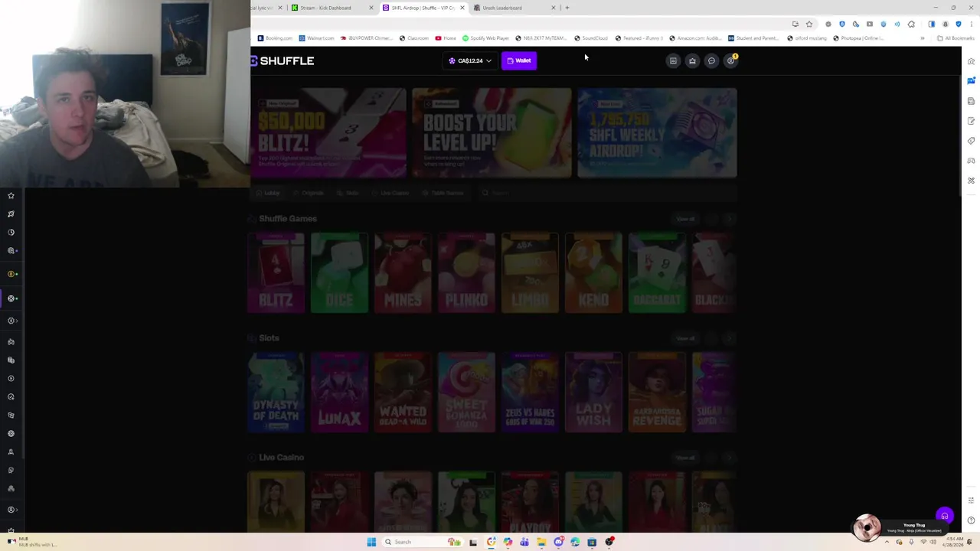Open the Walmart.com bookmark

coord(316,38)
